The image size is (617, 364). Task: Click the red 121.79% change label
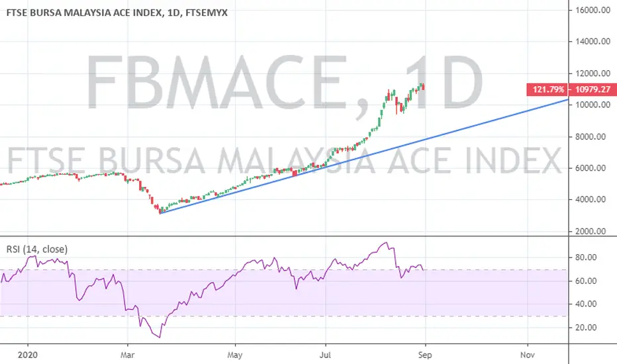point(547,89)
